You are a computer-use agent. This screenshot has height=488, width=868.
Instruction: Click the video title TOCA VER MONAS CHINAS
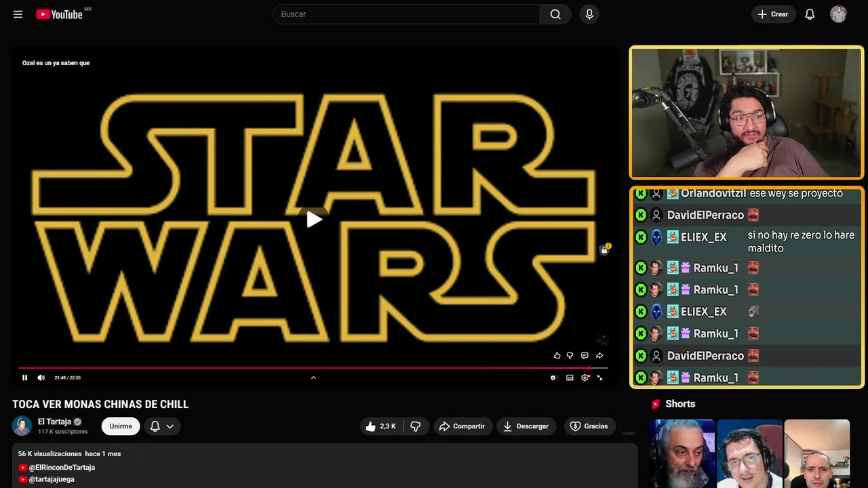pos(100,405)
